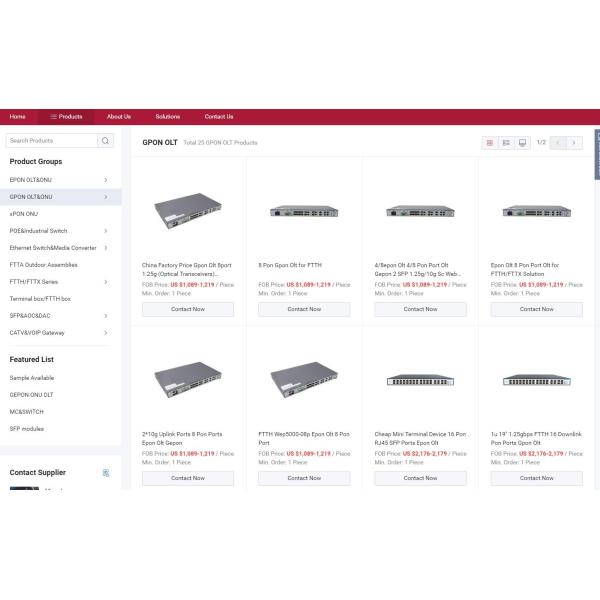The image size is (600, 600).
Task: Go to About Us page
Action: tap(119, 117)
